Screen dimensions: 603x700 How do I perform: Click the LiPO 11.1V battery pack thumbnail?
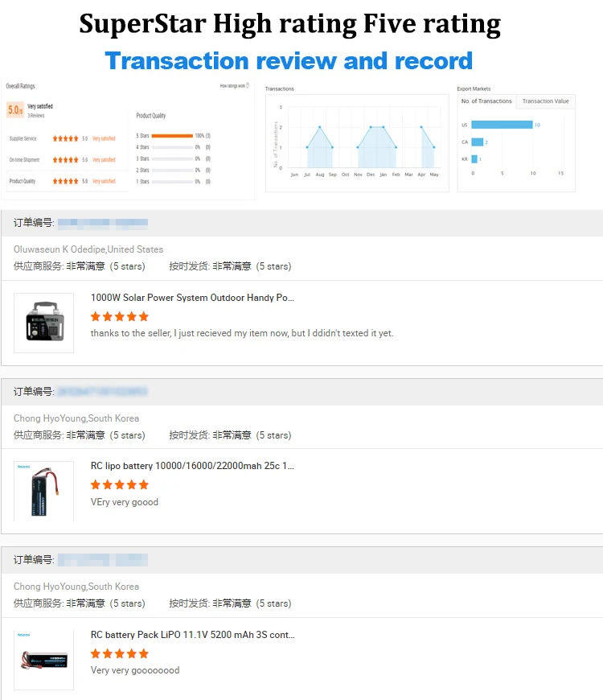pos(44,660)
